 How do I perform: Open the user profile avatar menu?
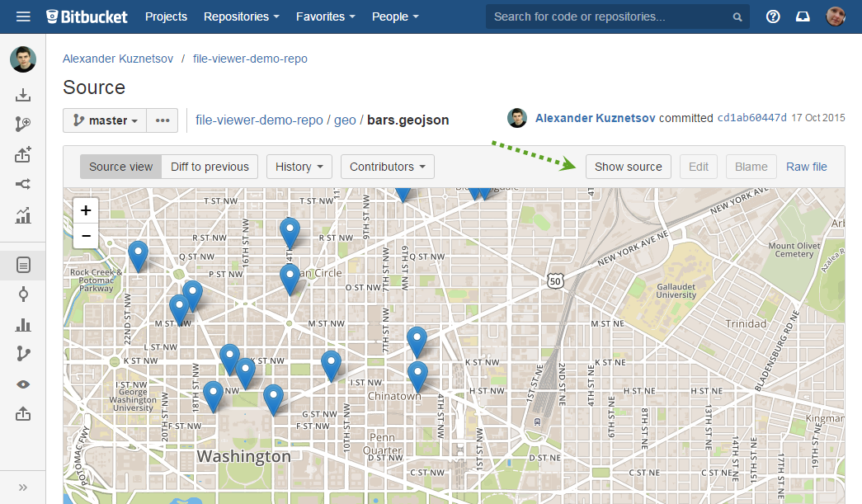836,16
